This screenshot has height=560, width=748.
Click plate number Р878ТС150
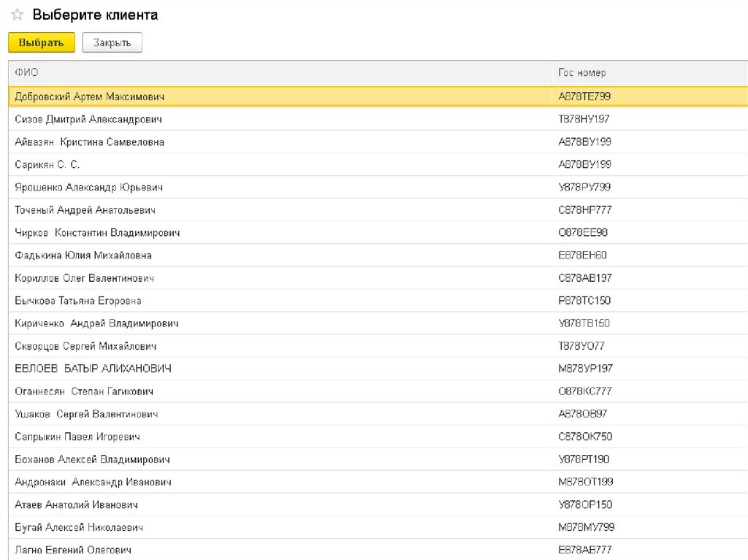584,300
